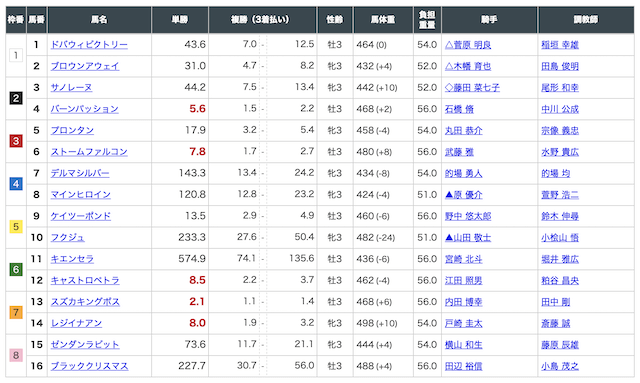The width and height of the screenshot is (640, 383).
Task: Open jockey 戸崎 圭太 link
Action: [x=464, y=323]
